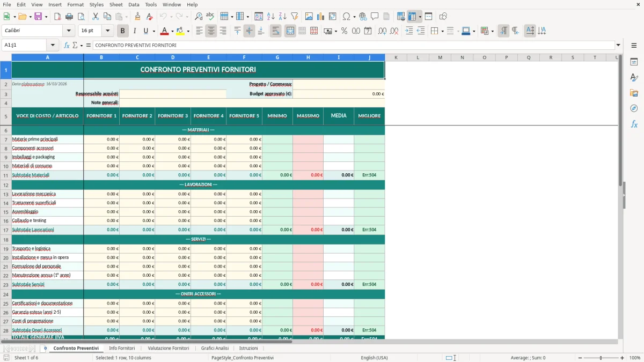
Task: Insert hyperlink globe icon
Action: click(x=363, y=17)
